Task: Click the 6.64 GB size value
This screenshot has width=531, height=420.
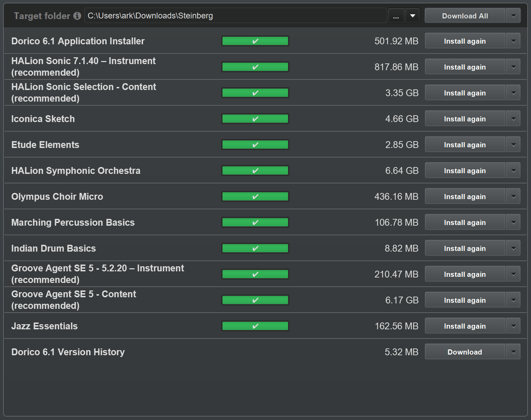Action: (402, 171)
